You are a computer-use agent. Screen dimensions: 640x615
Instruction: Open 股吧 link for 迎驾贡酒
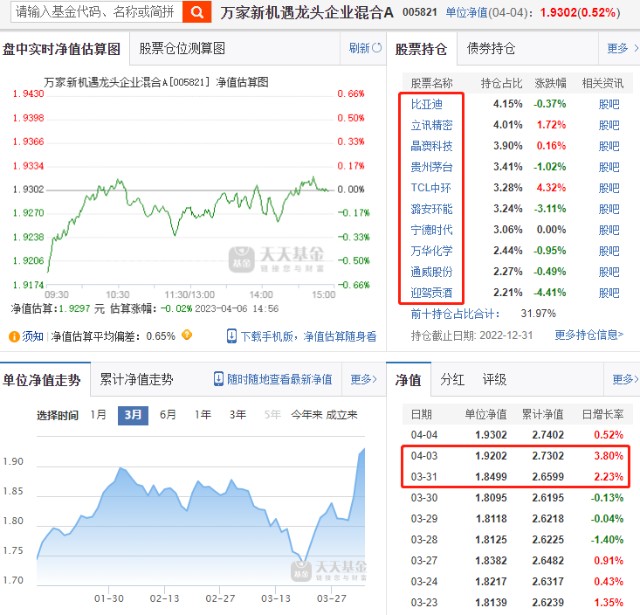(609, 293)
